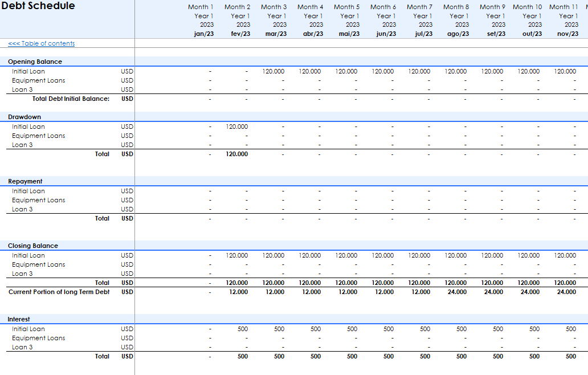Select the jan/23 column date header
Screen dimensions: 588x375
click(203, 34)
